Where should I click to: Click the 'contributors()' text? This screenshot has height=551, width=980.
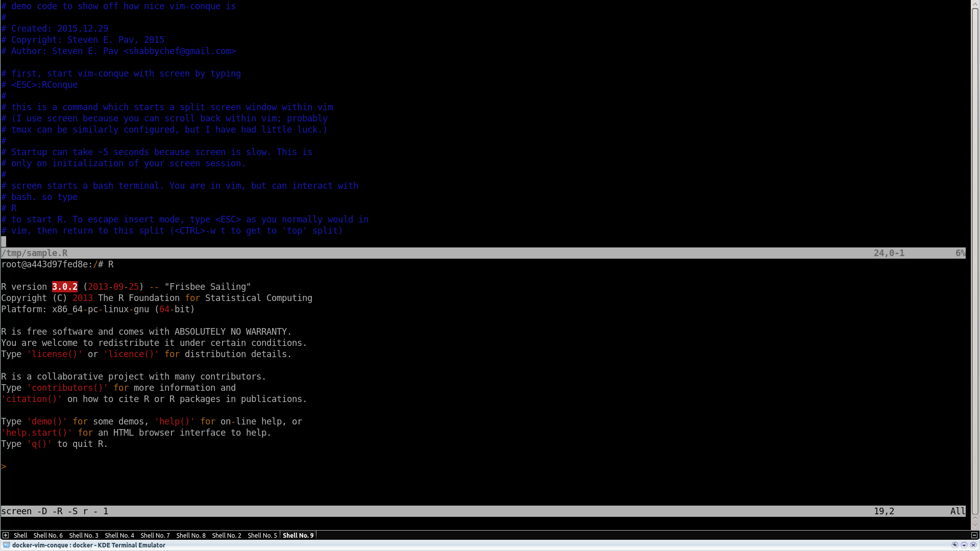[x=67, y=388]
